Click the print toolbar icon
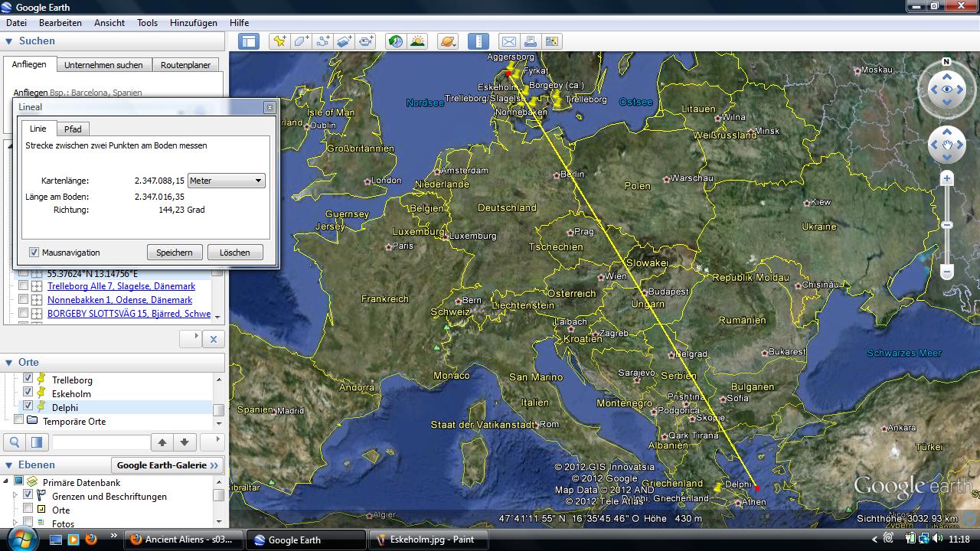Image resolution: width=980 pixels, height=551 pixels. click(x=530, y=41)
